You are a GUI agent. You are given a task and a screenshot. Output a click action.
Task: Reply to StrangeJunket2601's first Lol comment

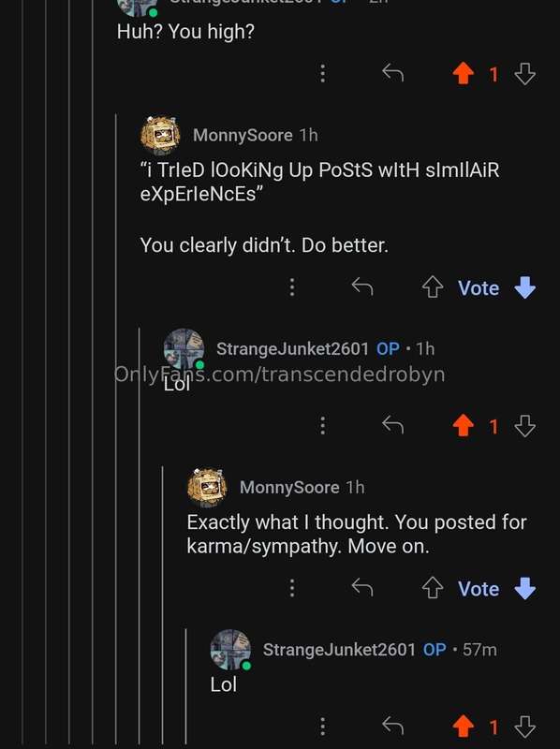[392, 425]
